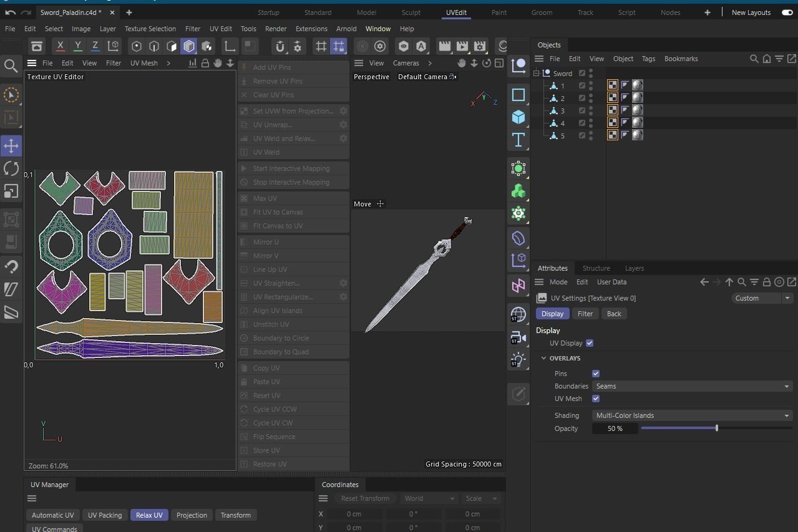Expand viewport menu overflow after Cameras
The height and width of the screenshot is (532, 798).
pyautogui.click(x=429, y=63)
